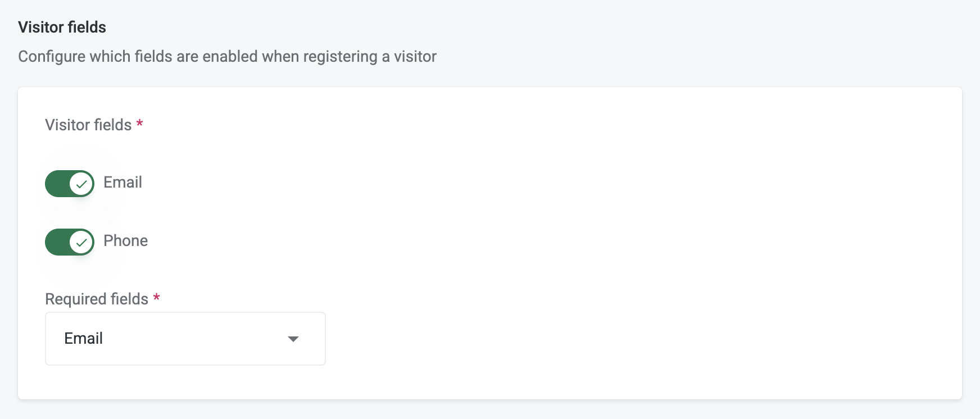Click the red asterisk beside Required fields

(156, 298)
